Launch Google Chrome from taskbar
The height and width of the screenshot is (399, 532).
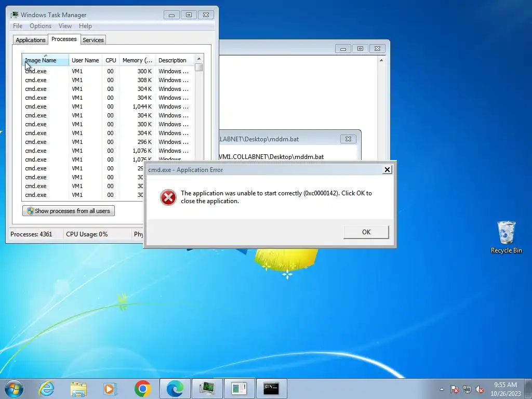pyautogui.click(x=142, y=389)
